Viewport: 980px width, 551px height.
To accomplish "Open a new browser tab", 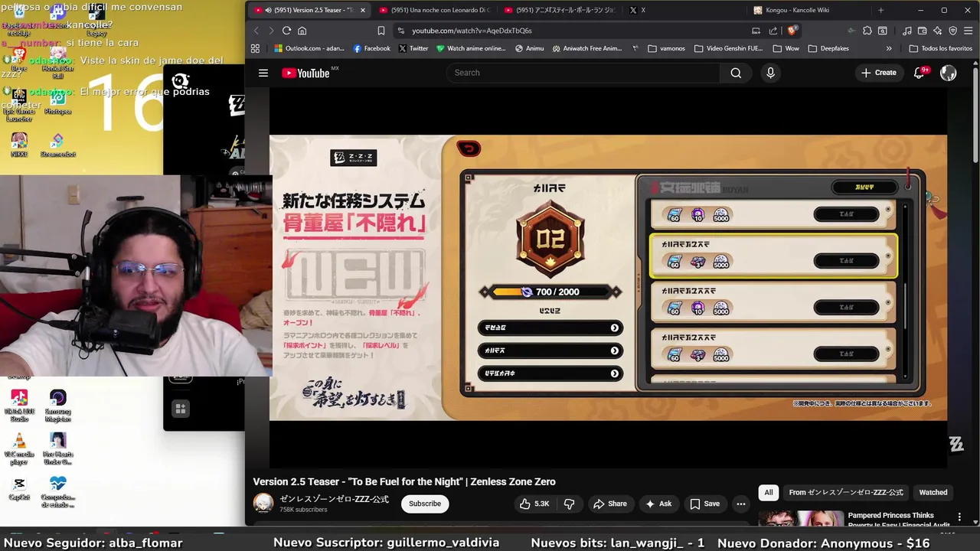I will point(880,10).
